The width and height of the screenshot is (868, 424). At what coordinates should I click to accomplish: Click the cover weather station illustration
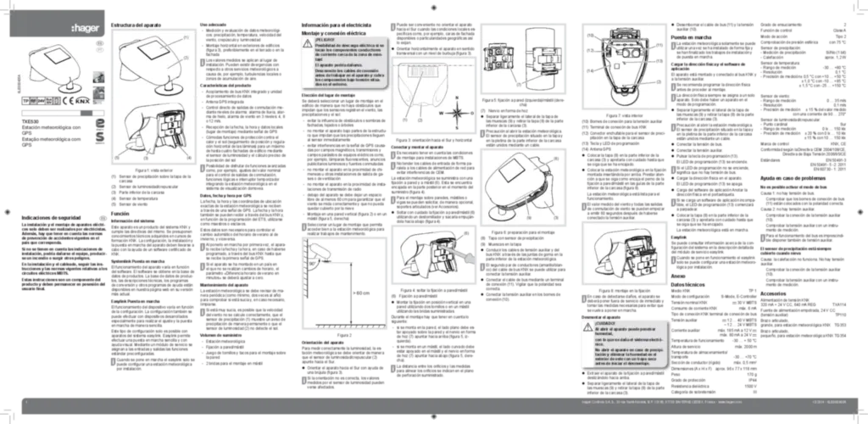[x=57, y=68]
